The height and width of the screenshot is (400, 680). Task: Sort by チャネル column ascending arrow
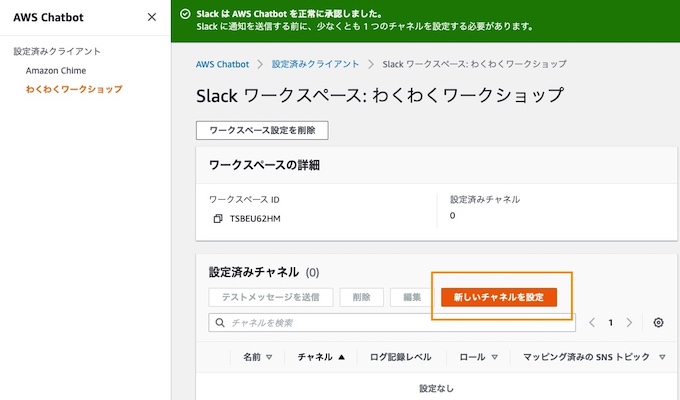coord(341,357)
